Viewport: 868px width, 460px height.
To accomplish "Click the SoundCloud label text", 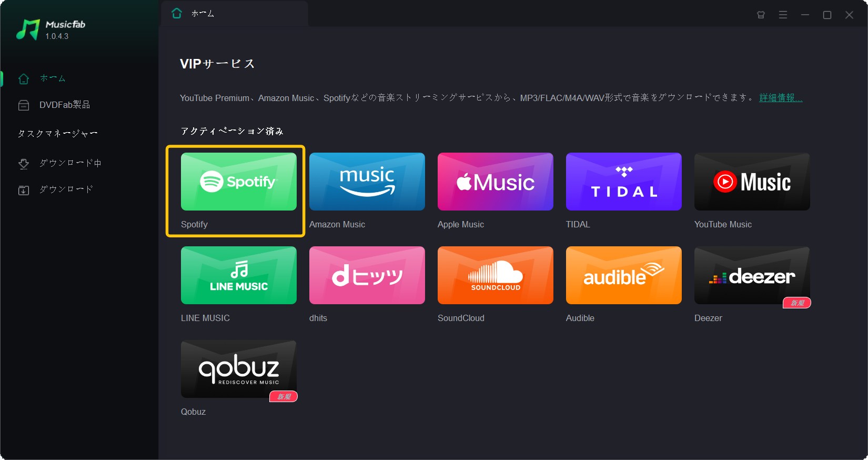I will (461, 318).
